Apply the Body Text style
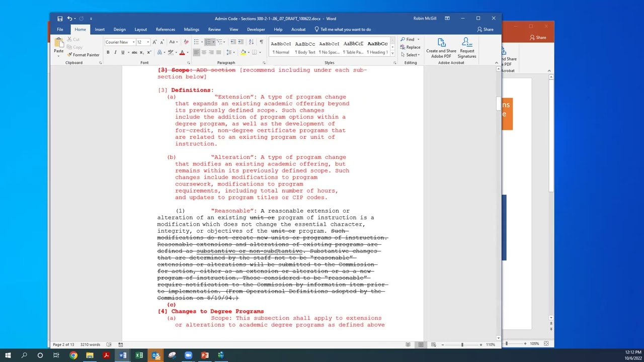 tap(305, 47)
